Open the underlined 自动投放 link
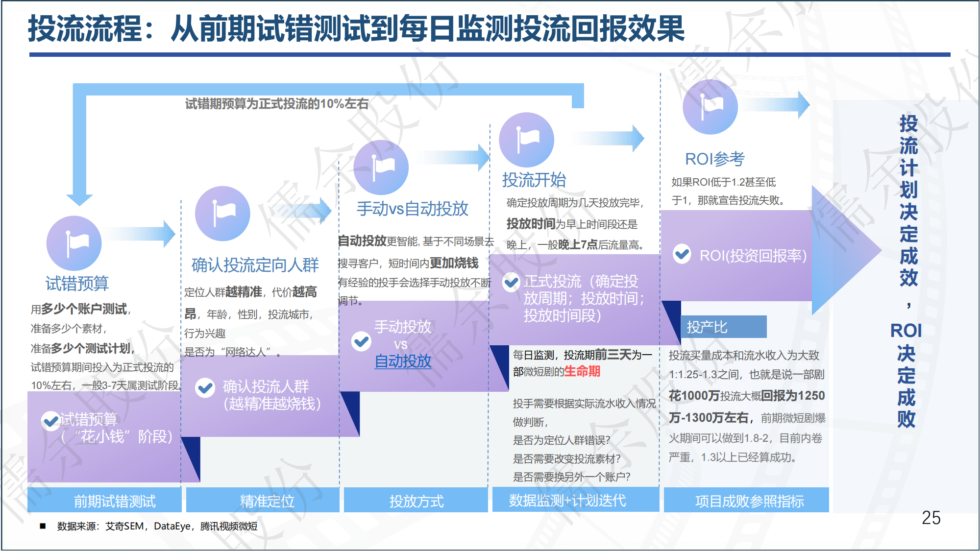 point(403,361)
